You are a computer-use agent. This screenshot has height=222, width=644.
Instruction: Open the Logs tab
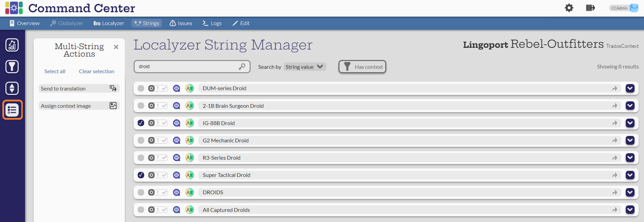click(212, 23)
